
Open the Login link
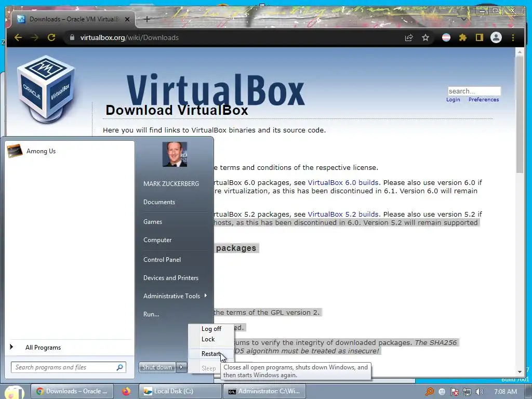453,99
